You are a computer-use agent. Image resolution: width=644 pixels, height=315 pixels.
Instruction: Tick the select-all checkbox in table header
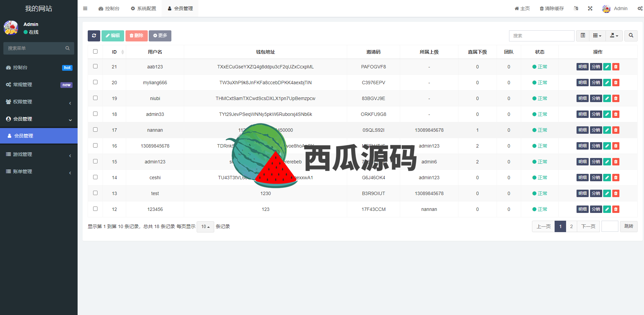[95, 52]
